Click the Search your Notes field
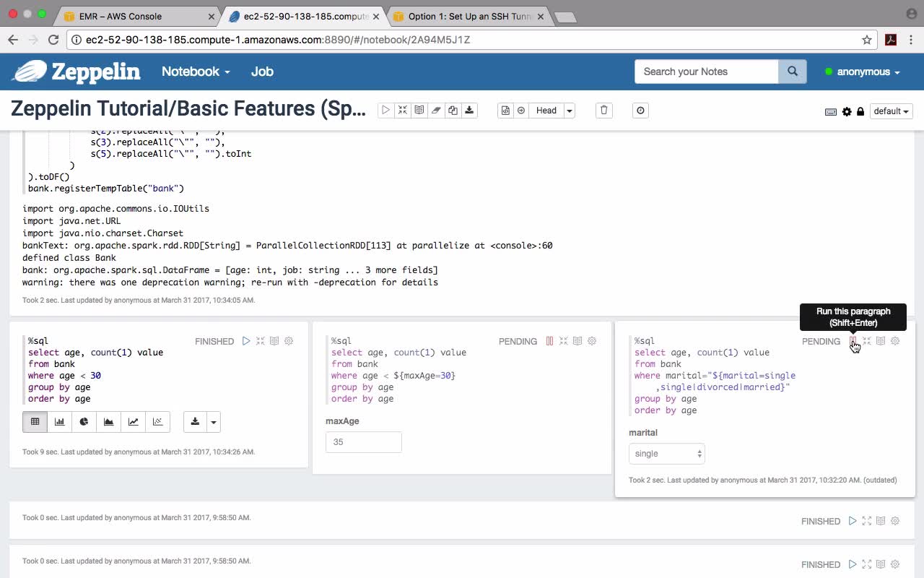Image resolution: width=924 pixels, height=578 pixels. (x=706, y=72)
